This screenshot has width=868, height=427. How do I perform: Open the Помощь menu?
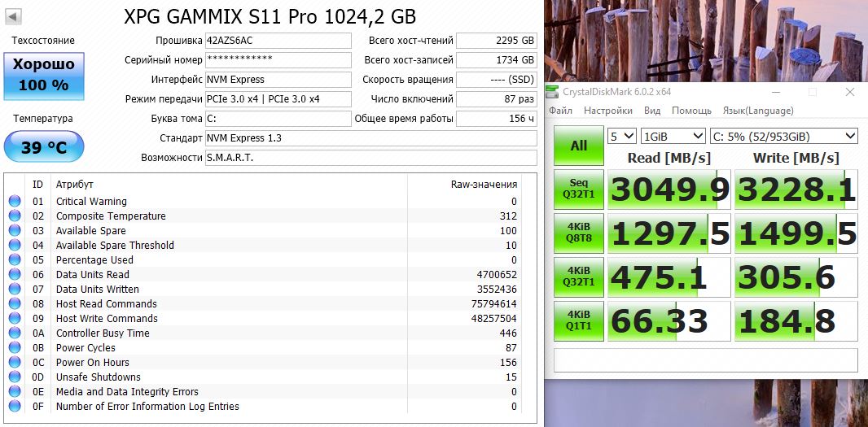coord(691,111)
